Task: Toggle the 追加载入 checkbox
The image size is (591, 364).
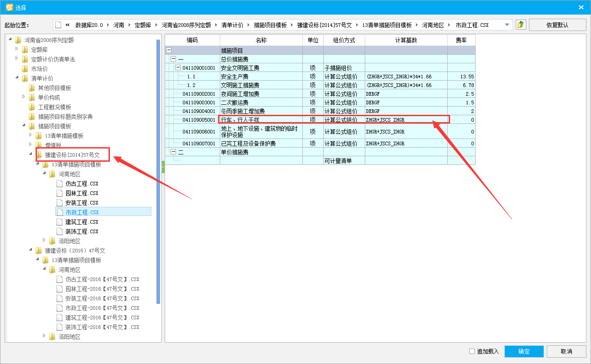Action: point(472,351)
